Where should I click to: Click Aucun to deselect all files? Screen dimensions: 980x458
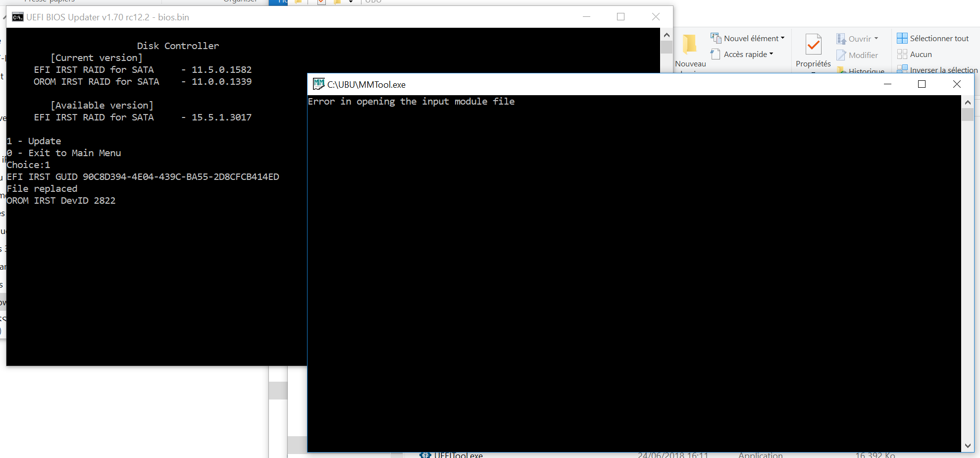click(915, 54)
